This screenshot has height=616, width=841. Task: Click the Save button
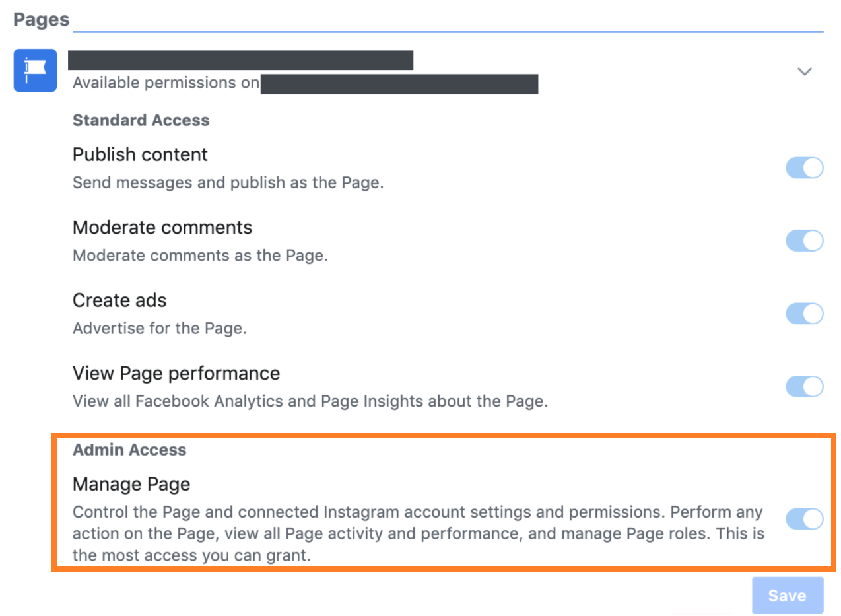click(x=788, y=596)
